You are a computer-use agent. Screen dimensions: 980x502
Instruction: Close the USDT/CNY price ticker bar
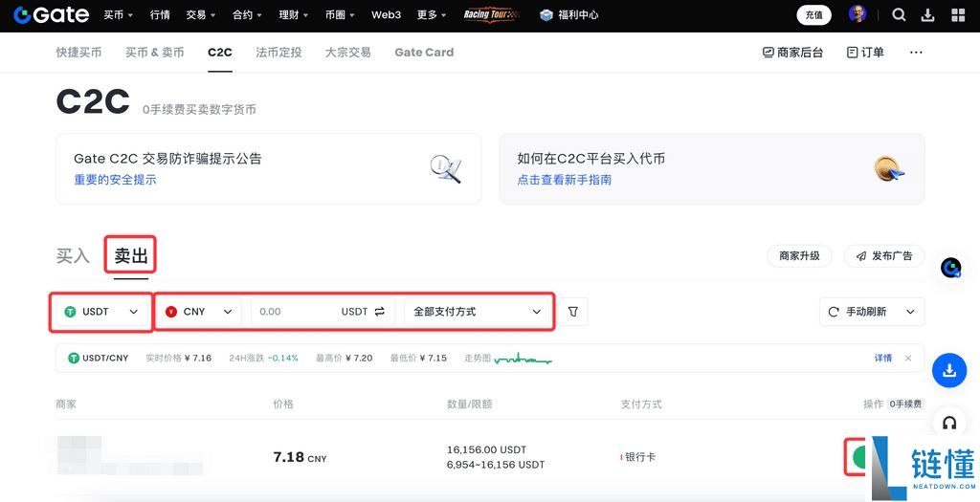click(908, 358)
